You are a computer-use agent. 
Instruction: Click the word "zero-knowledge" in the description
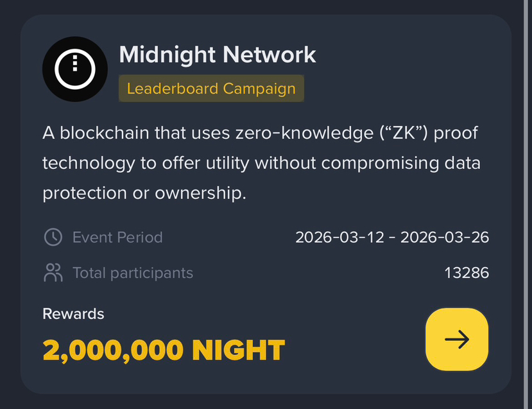[301, 134]
